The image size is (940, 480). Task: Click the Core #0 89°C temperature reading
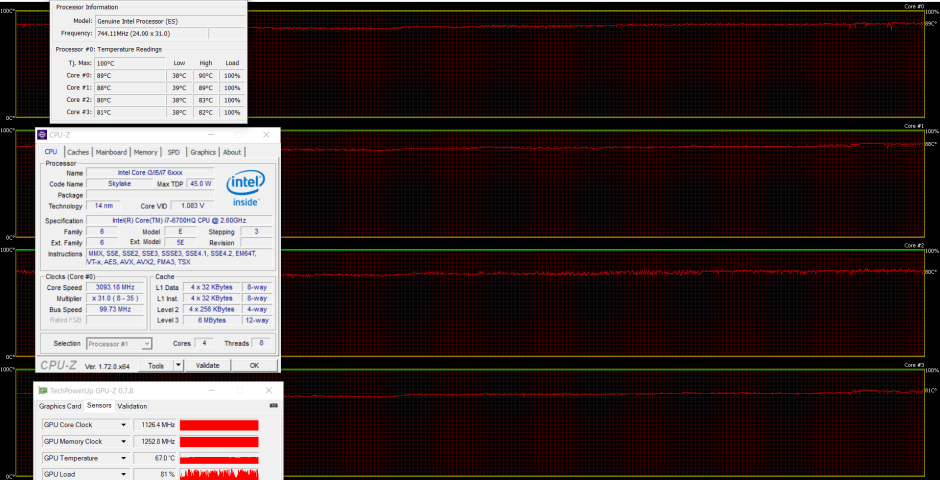coord(129,76)
